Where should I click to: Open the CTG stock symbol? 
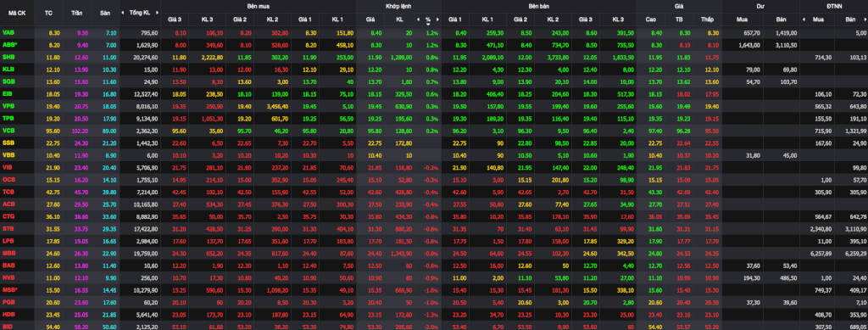tap(8, 216)
